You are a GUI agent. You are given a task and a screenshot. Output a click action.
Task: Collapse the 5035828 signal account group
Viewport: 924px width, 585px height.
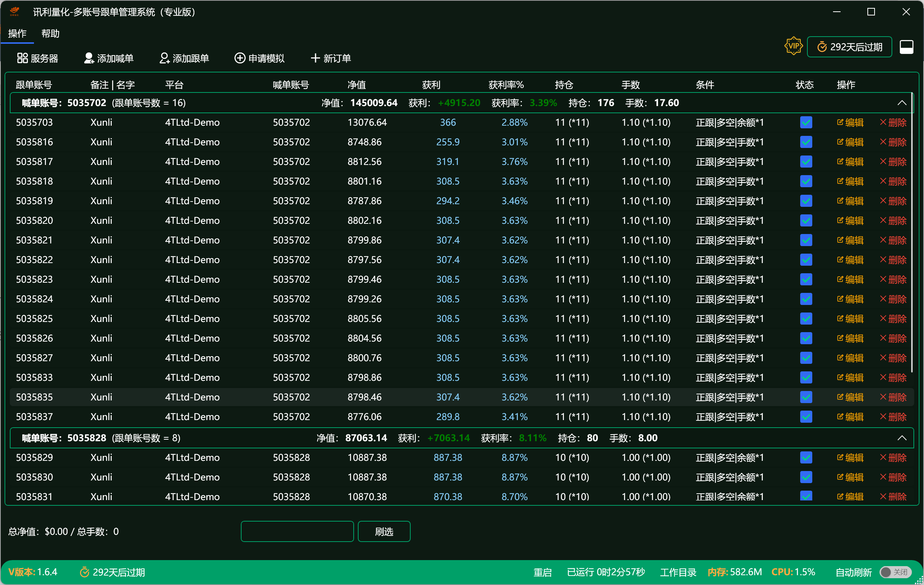click(902, 438)
